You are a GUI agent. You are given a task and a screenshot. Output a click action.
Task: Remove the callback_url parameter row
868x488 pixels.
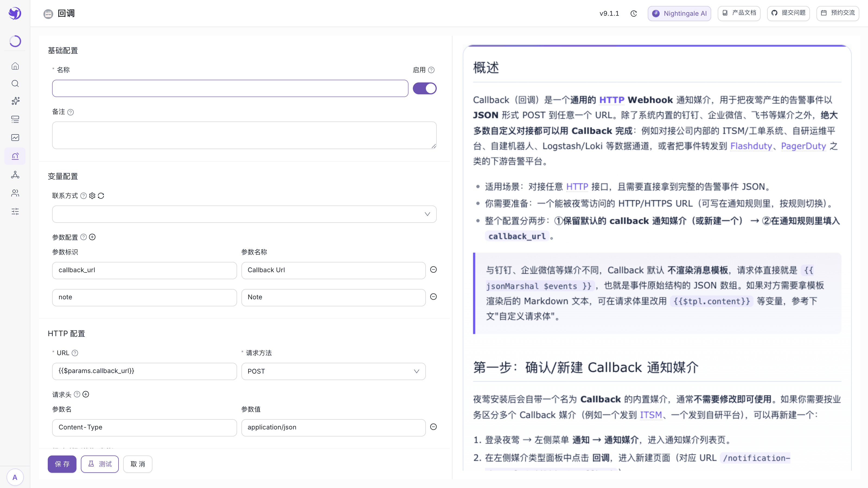coord(433,270)
